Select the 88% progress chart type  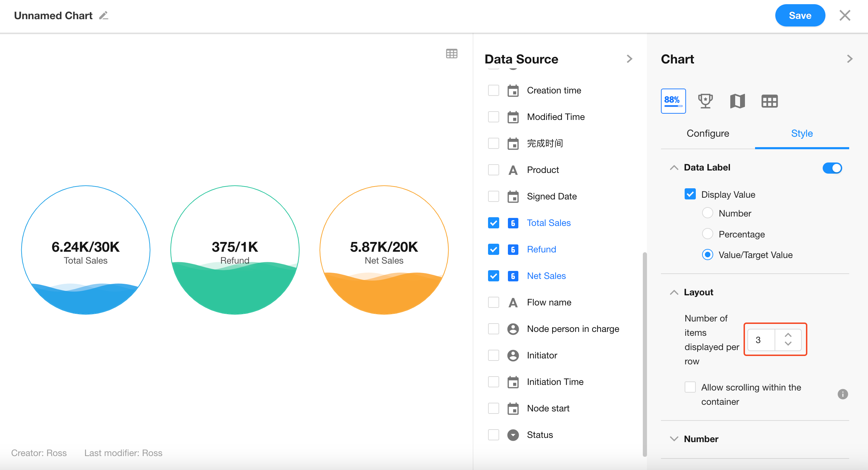(673, 101)
